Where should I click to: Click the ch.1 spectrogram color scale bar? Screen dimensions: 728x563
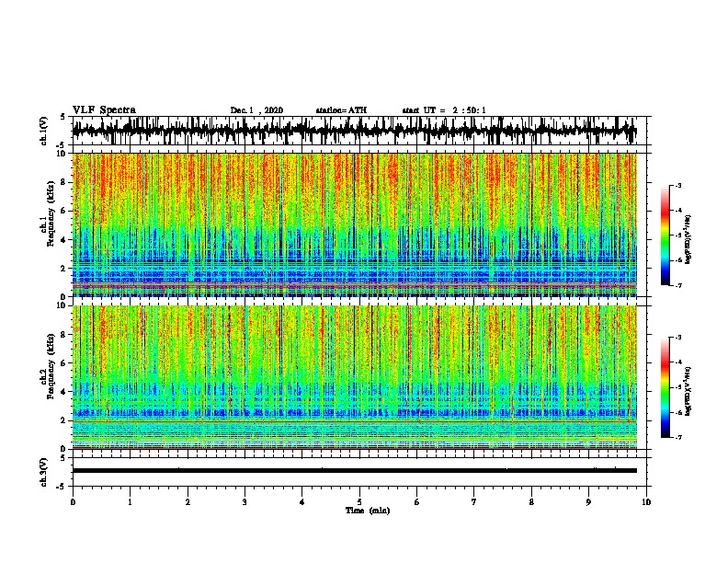coord(665,236)
